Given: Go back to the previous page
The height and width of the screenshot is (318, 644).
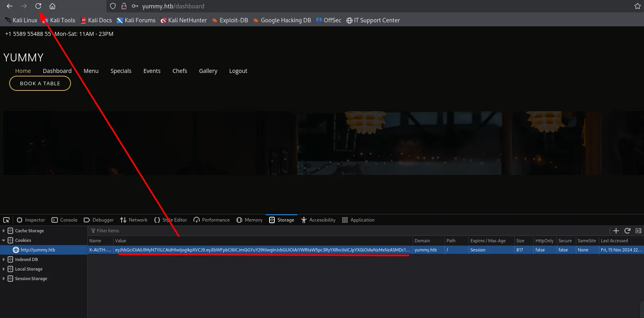Looking at the screenshot, I should pyautogui.click(x=10, y=6).
